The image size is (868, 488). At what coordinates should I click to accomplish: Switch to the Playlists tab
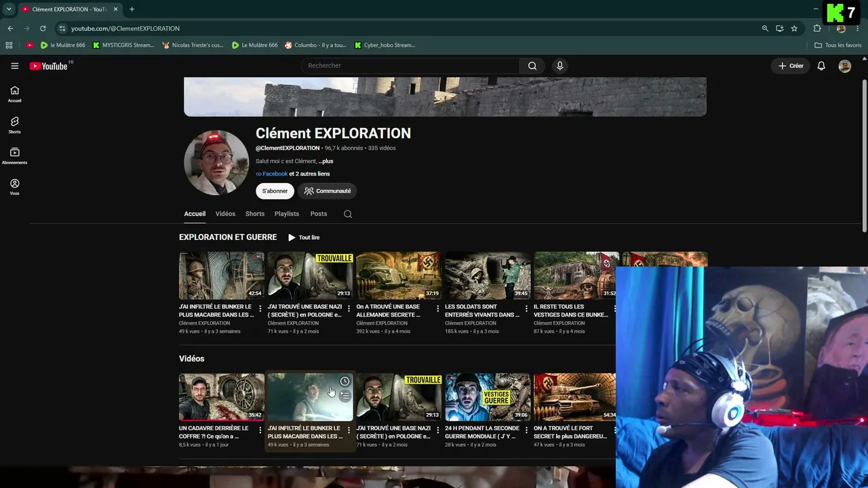(287, 214)
